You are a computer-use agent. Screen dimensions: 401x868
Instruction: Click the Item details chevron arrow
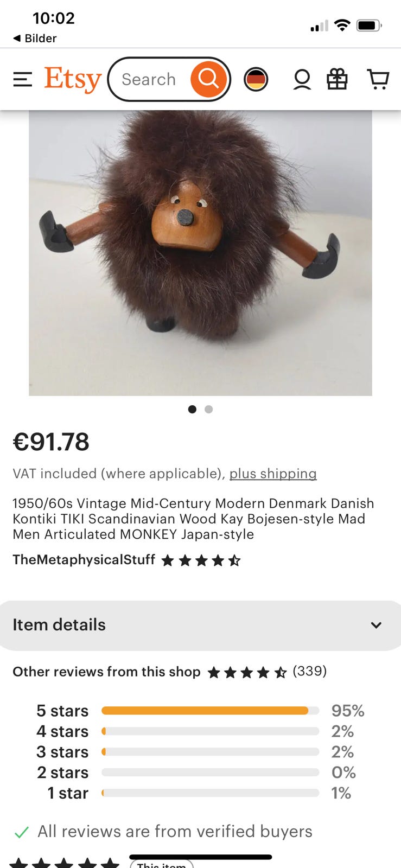pyautogui.click(x=376, y=625)
